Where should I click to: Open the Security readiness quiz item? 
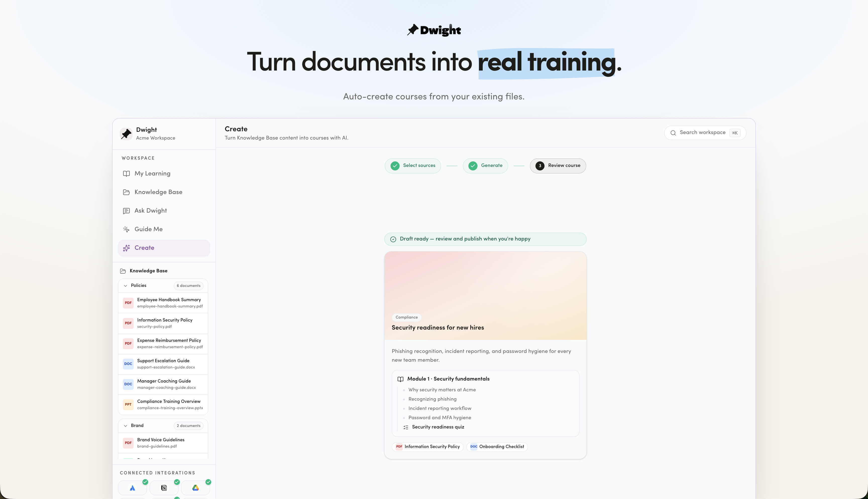tap(438, 427)
